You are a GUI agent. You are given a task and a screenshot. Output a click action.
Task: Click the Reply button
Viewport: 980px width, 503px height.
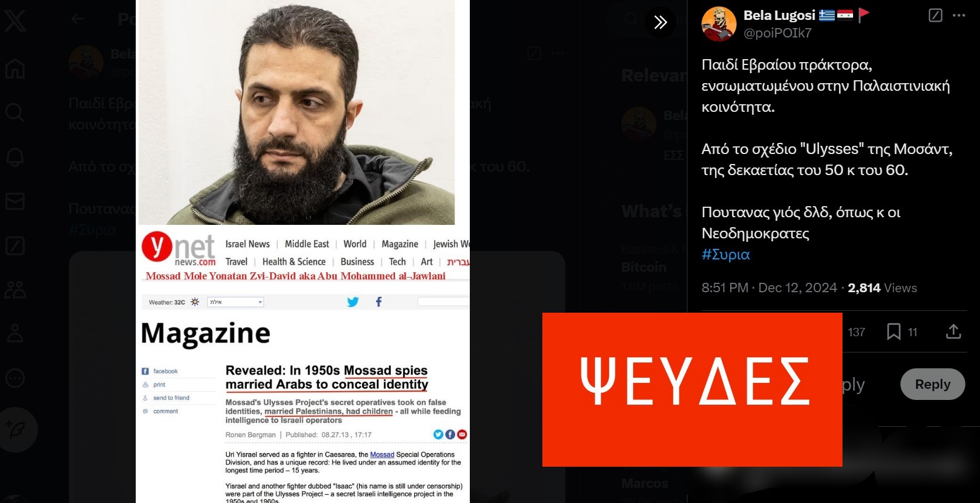pyautogui.click(x=933, y=384)
